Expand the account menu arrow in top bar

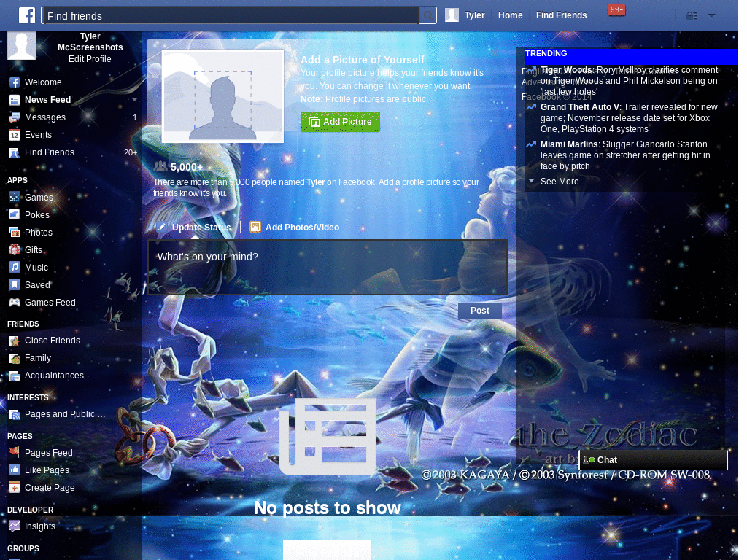point(711,15)
